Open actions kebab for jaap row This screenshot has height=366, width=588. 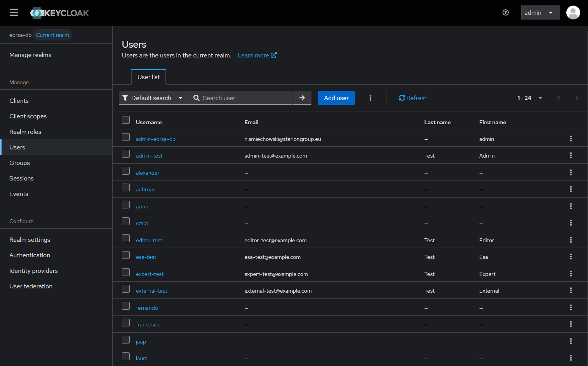point(571,341)
